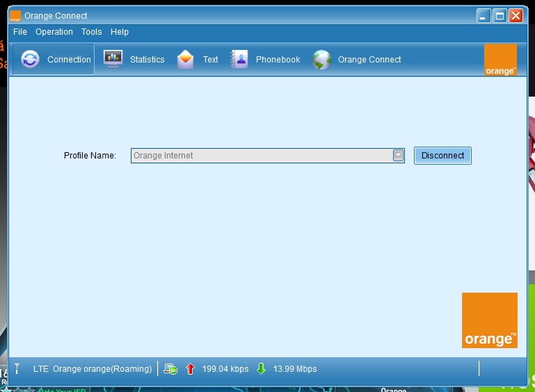
Task: Click the network connection status icon
Action: [170, 369]
